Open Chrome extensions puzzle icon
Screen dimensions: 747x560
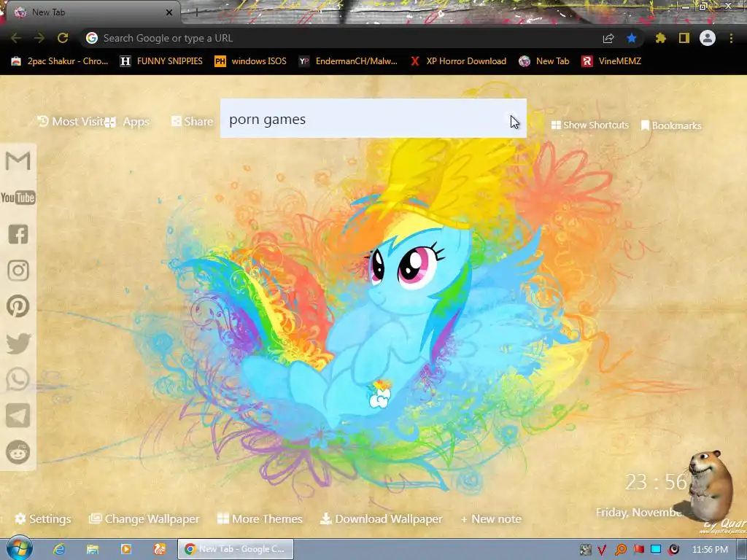point(661,38)
